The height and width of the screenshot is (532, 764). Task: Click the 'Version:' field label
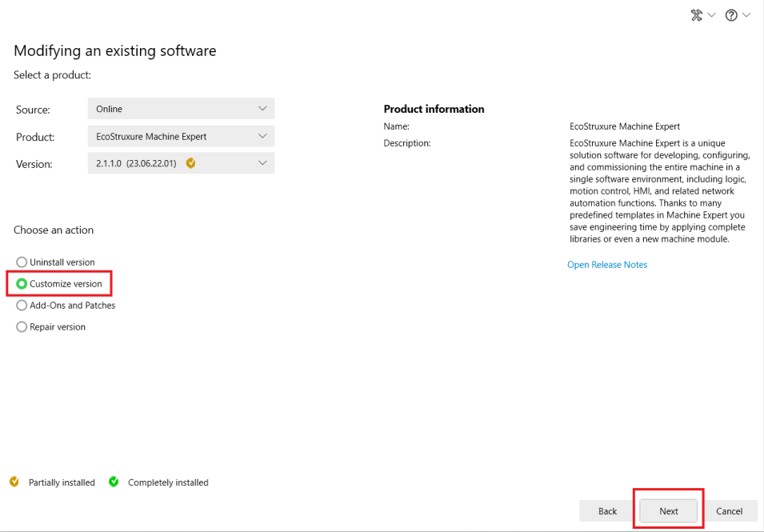tap(34, 164)
